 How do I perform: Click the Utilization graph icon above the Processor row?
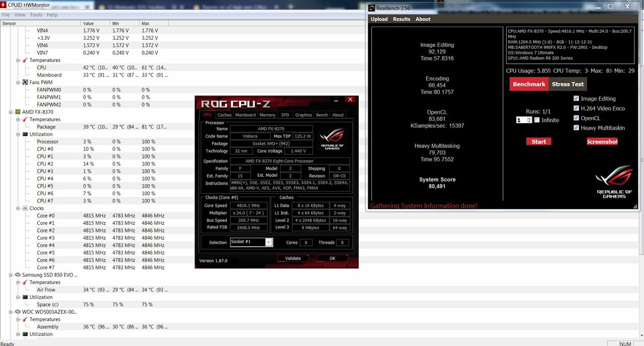coord(25,134)
